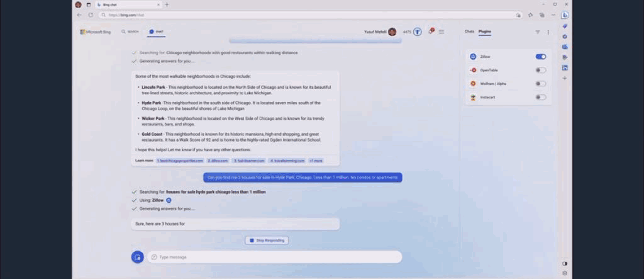Enable the Instacart plugin toggle

coord(540,97)
